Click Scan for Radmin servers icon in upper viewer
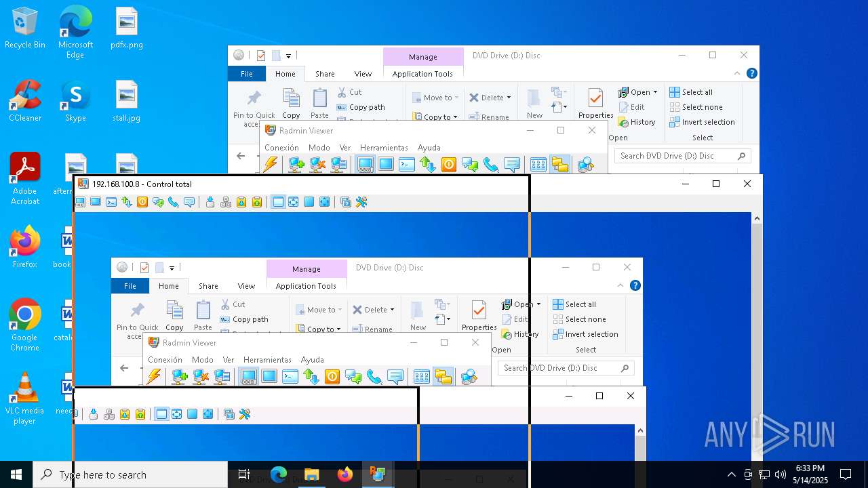The image size is (868, 488). [x=586, y=164]
